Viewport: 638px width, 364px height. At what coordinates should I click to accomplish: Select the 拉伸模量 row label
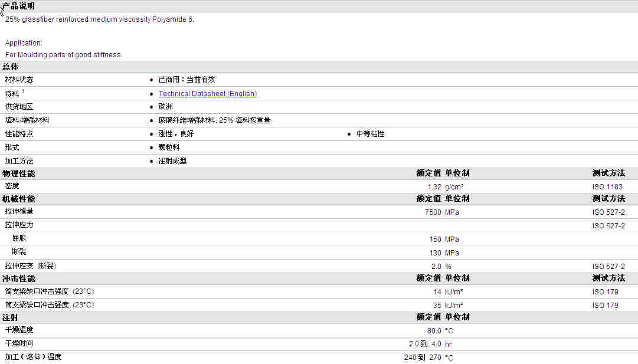click(19, 211)
